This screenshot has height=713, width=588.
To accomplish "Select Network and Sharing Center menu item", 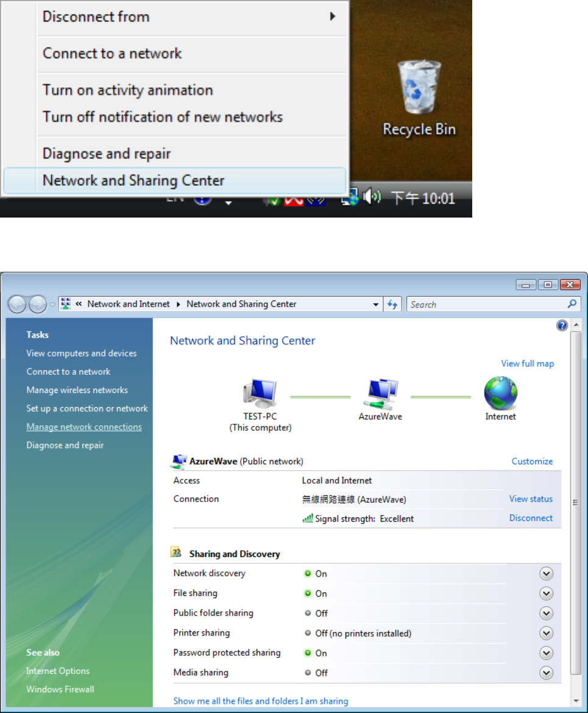I will (x=175, y=180).
